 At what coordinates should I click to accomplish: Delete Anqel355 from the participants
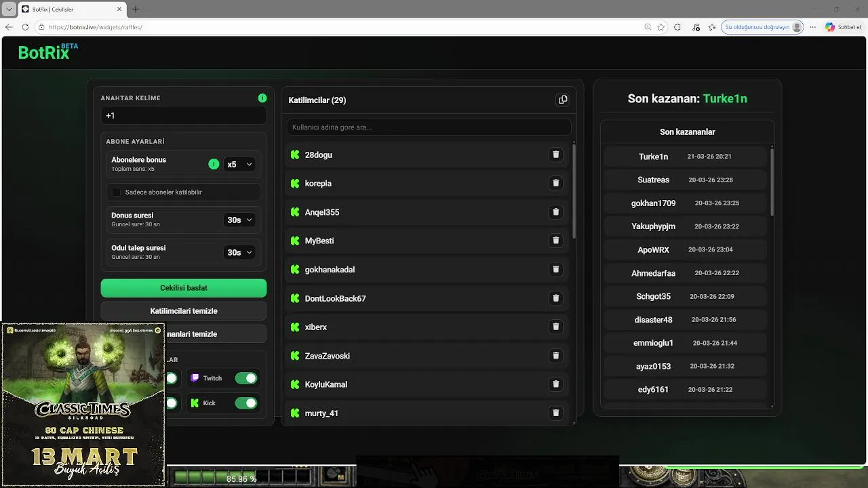555,212
